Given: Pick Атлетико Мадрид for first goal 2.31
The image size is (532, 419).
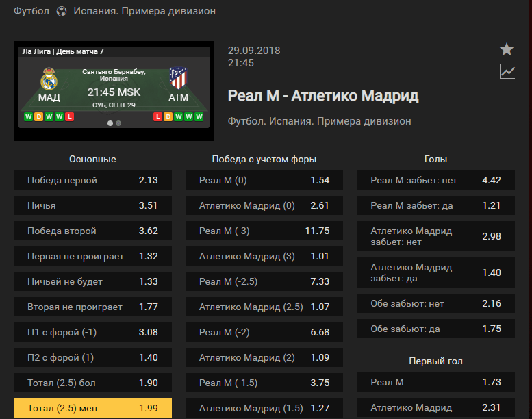Looking at the screenshot, I should (x=435, y=407).
